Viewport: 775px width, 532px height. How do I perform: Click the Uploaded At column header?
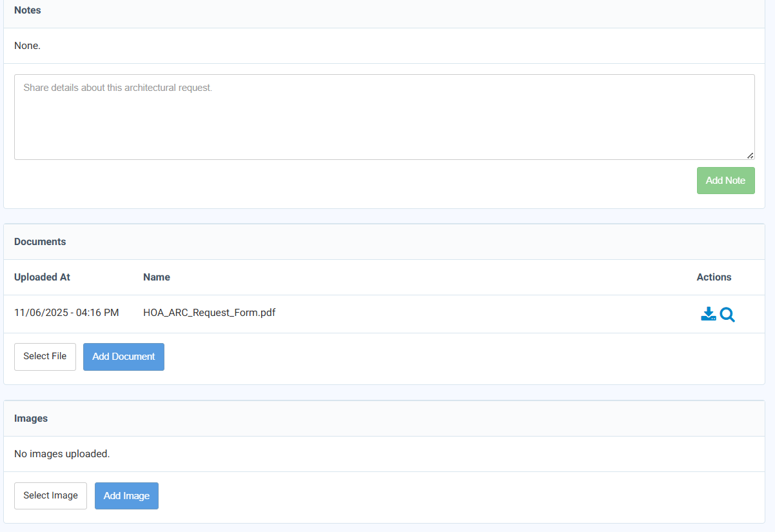[42, 277]
